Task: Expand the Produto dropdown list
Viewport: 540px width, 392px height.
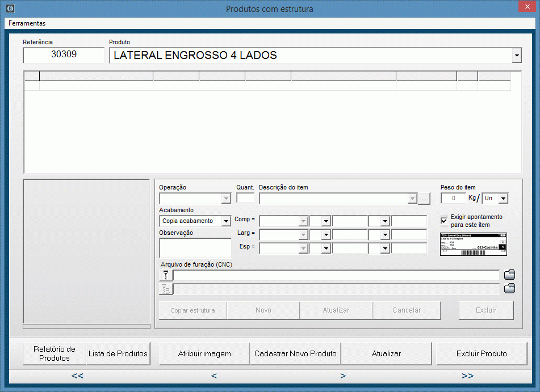Action: tap(517, 56)
